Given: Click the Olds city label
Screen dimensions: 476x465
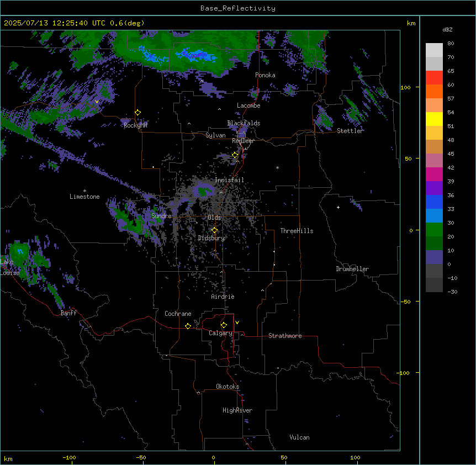Looking at the screenshot, I should point(214,218).
